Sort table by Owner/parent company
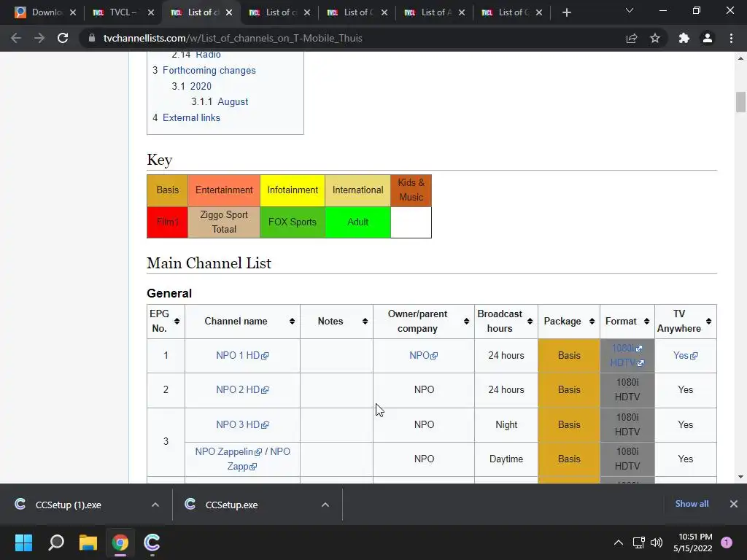This screenshot has height=560, width=747. tap(466, 322)
